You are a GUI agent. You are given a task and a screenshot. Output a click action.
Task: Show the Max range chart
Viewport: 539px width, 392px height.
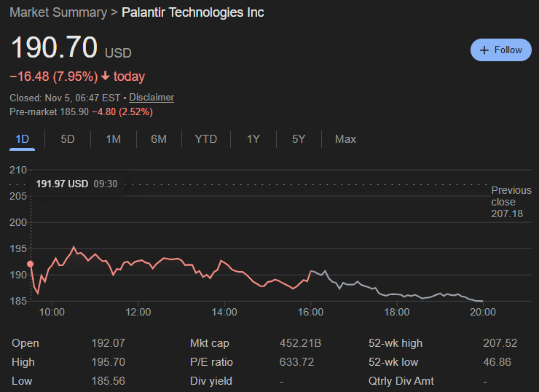click(345, 138)
